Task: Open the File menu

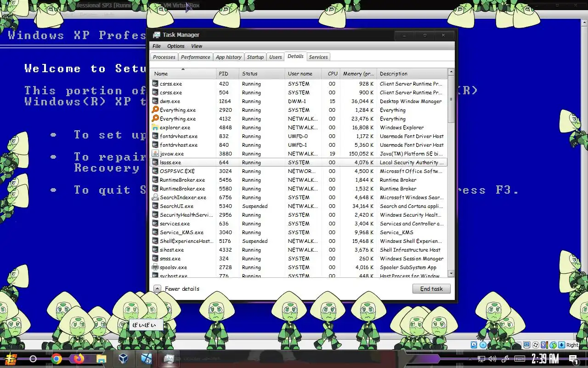Action: (157, 46)
